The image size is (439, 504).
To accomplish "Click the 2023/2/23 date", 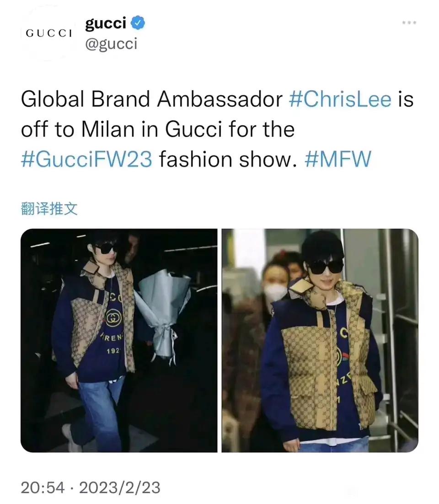I will click(119, 487).
